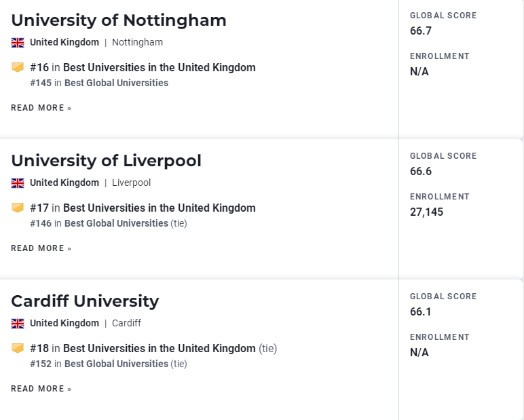
Task: Click yellow ranking badge next to #18
Action: pyautogui.click(x=18, y=348)
